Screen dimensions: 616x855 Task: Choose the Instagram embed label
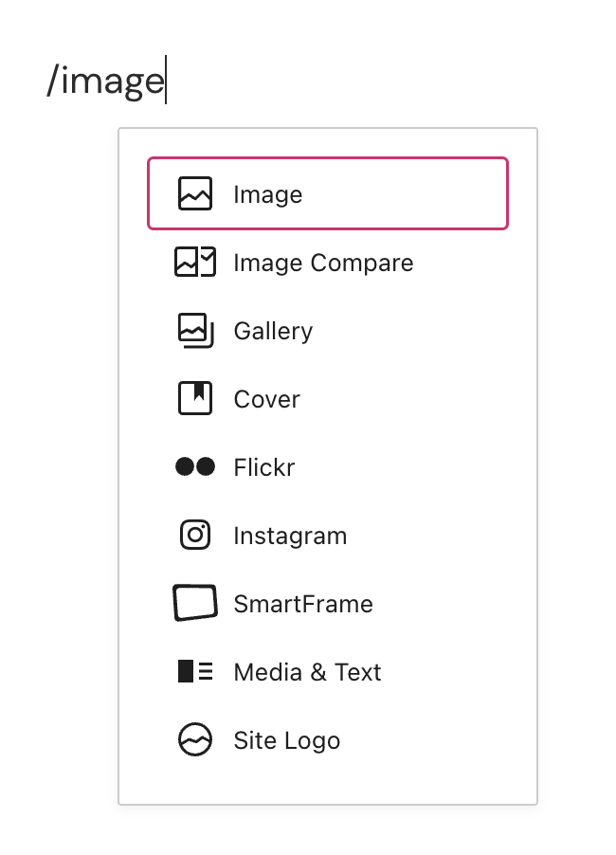pos(290,536)
